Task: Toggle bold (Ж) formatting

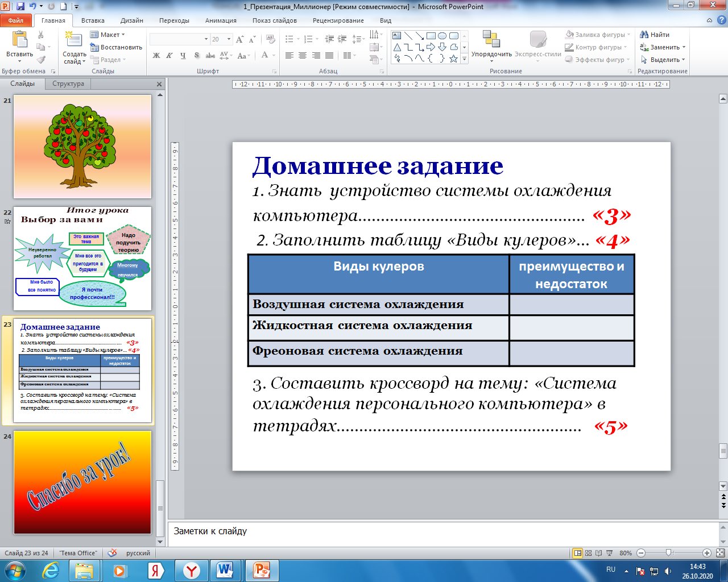Action: coord(156,56)
